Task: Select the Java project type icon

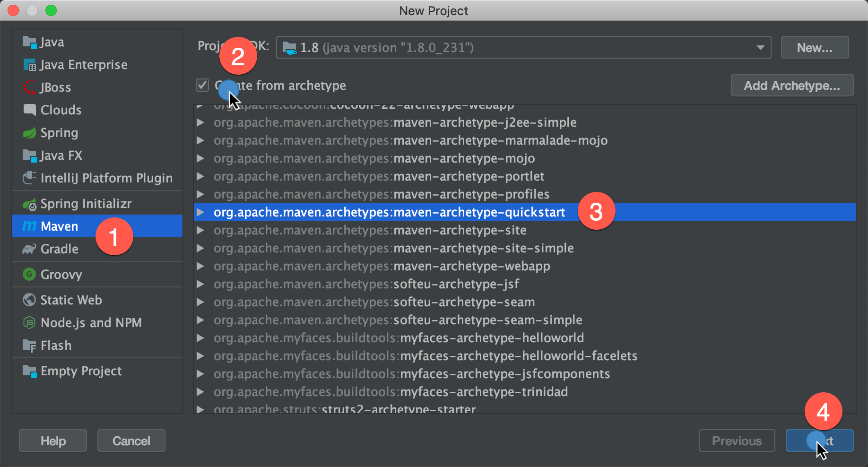Action: tap(29, 42)
